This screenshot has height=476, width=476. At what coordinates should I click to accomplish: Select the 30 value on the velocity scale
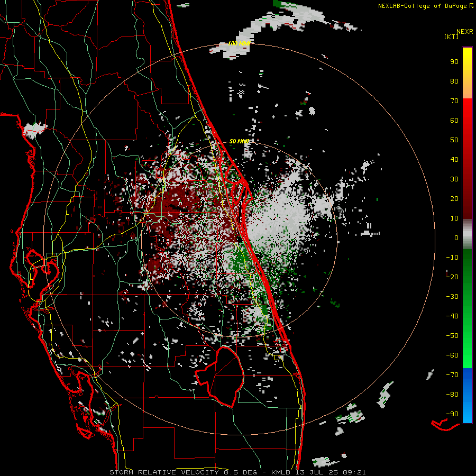[x=454, y=179]
